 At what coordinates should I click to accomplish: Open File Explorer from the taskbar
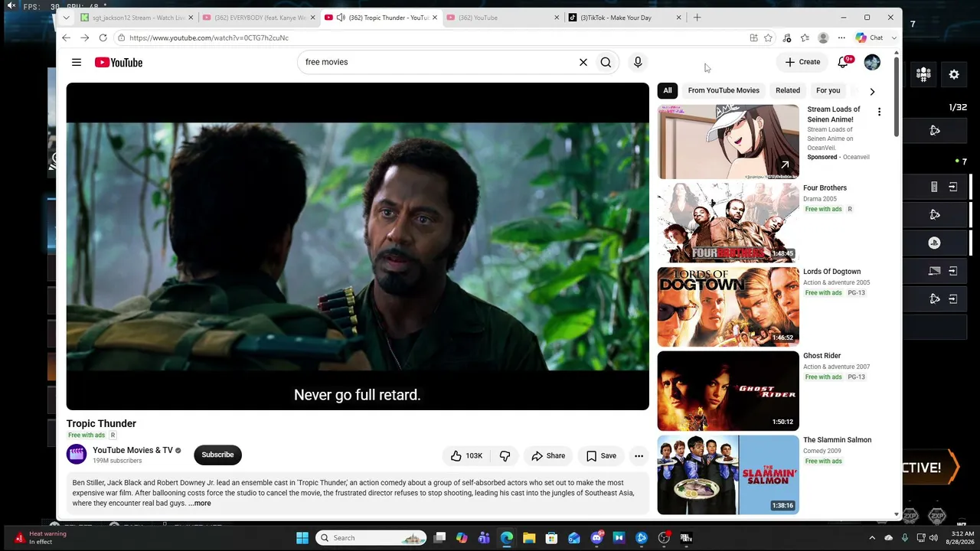pyautogui.click(x=529, y=538)
